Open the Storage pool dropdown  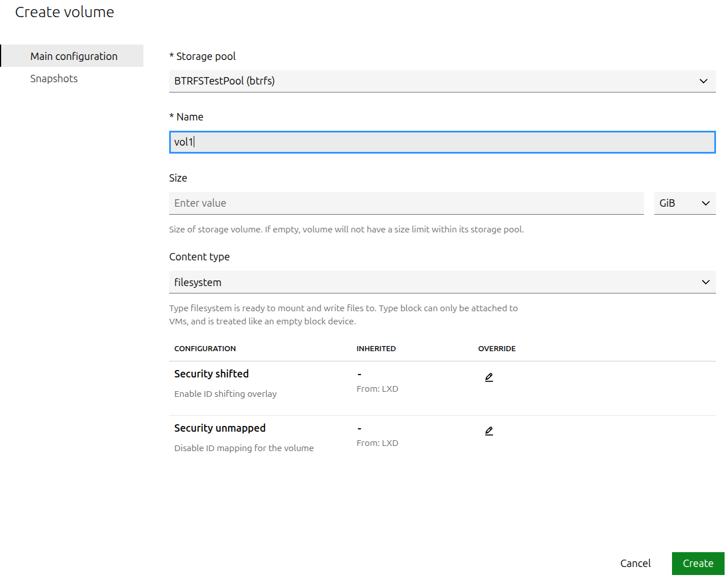coord(442,81)
